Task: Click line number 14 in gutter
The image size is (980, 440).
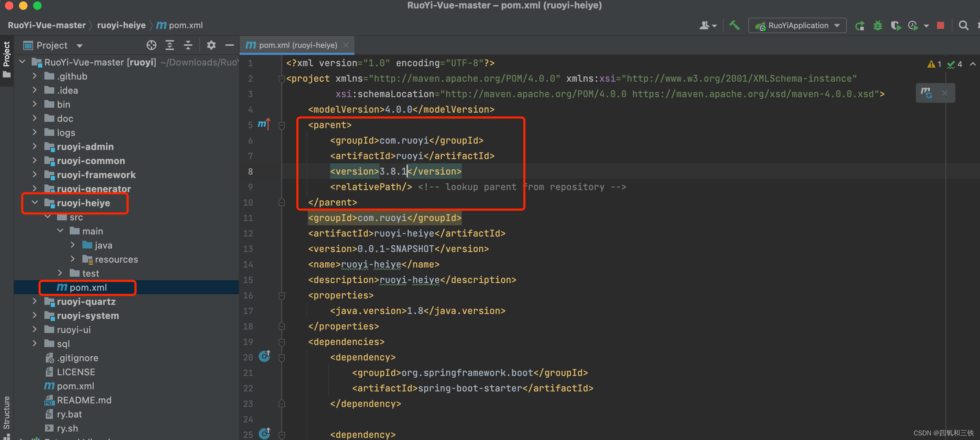Action: (x=248, y=264)
